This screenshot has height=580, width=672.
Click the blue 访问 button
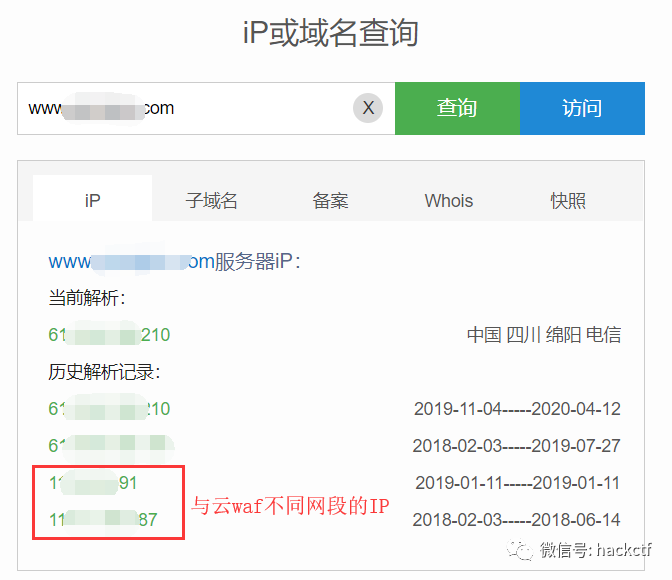(x=582, y=108)
